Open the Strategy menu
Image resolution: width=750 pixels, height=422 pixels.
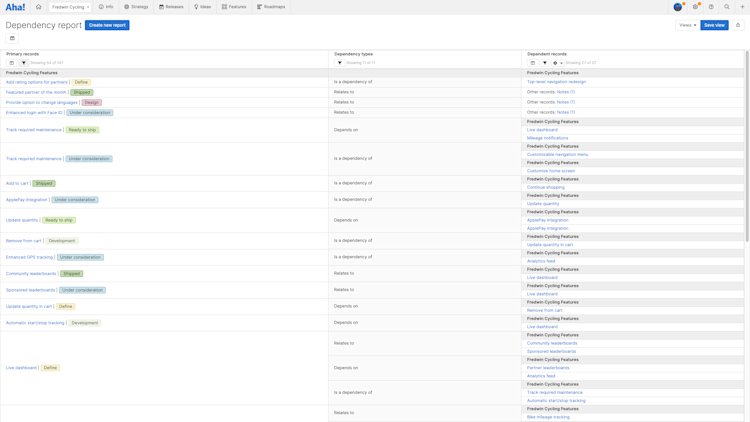coord(136,7)
